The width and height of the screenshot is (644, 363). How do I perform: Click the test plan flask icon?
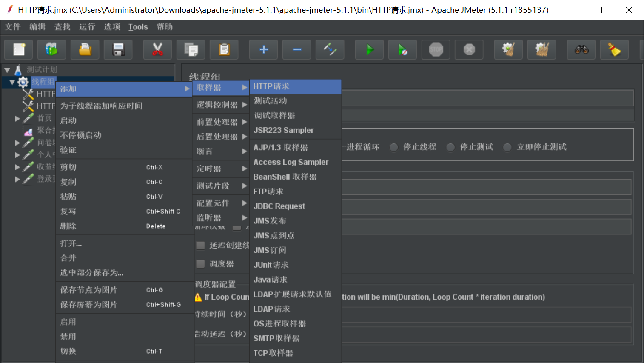point(18,70)
